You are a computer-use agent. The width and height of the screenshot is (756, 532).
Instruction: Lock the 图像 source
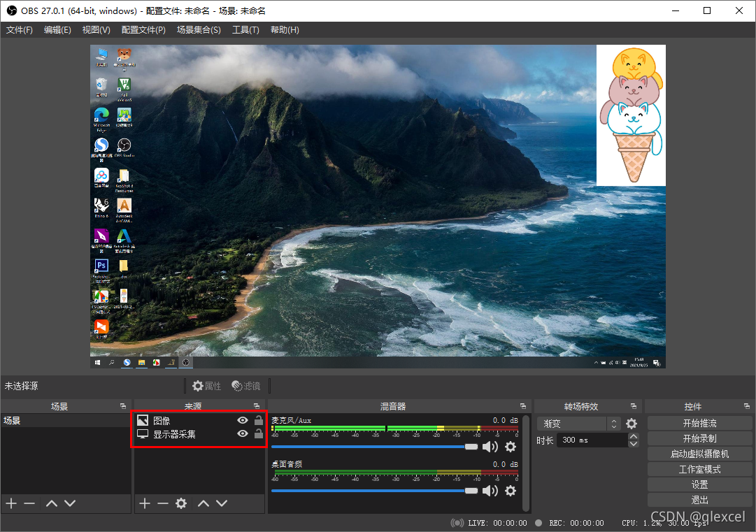(259, 419)
